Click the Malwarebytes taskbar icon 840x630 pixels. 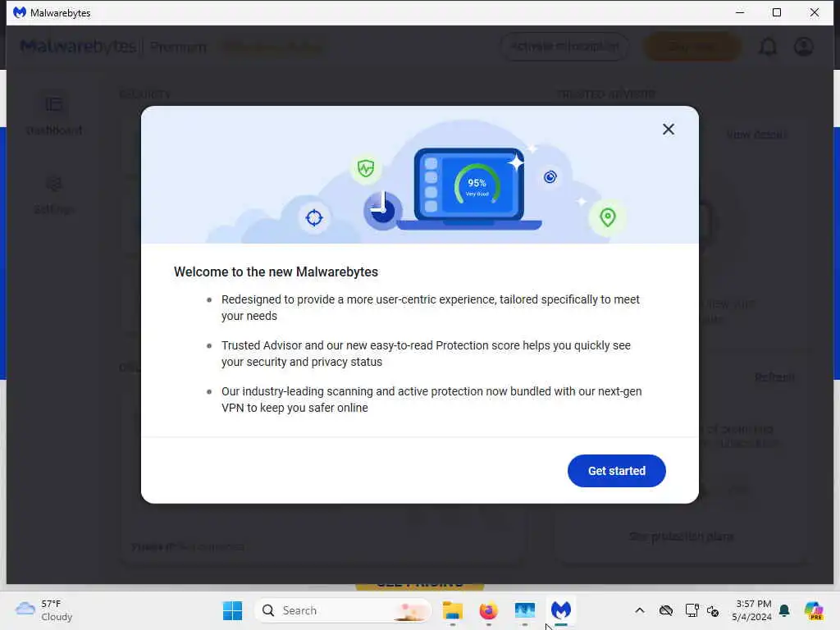(x=561, y=610)
